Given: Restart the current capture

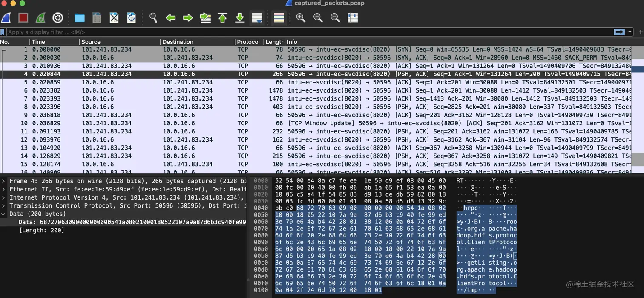Looking at the screenshot, I should (x=40, y=18).
